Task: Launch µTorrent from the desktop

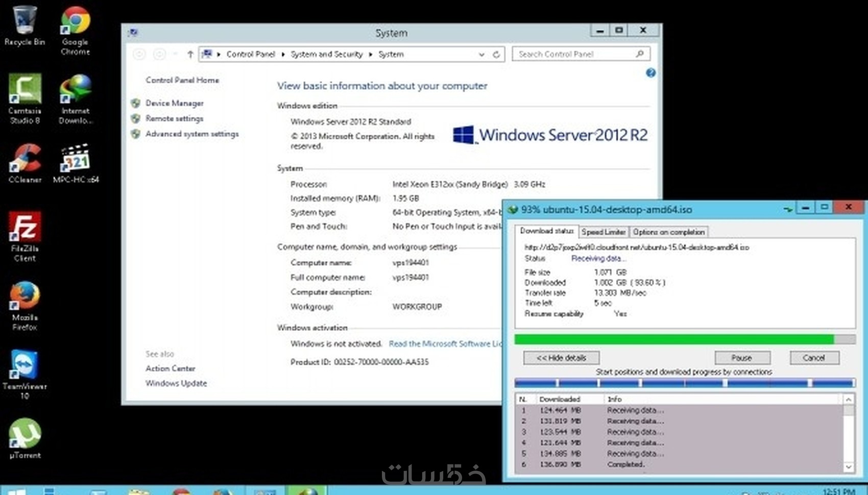Action: point(25,439)
